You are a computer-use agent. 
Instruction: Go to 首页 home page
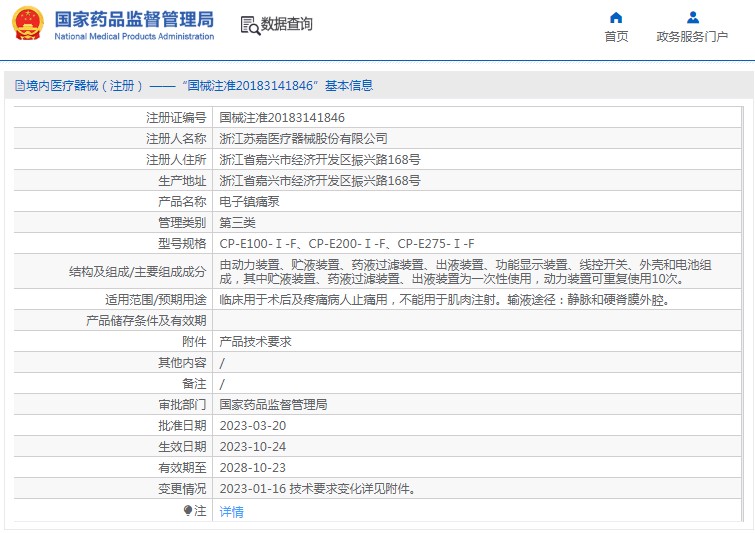tap(616, 37)
